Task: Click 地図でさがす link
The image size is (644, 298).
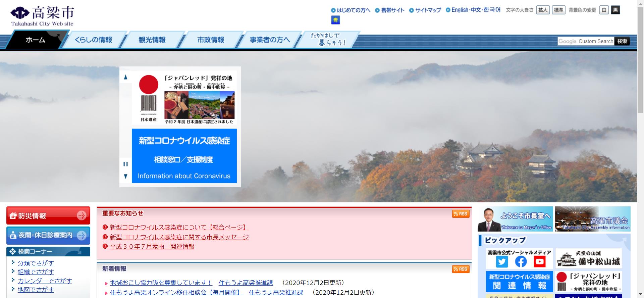Action: (x=36, y=289)
